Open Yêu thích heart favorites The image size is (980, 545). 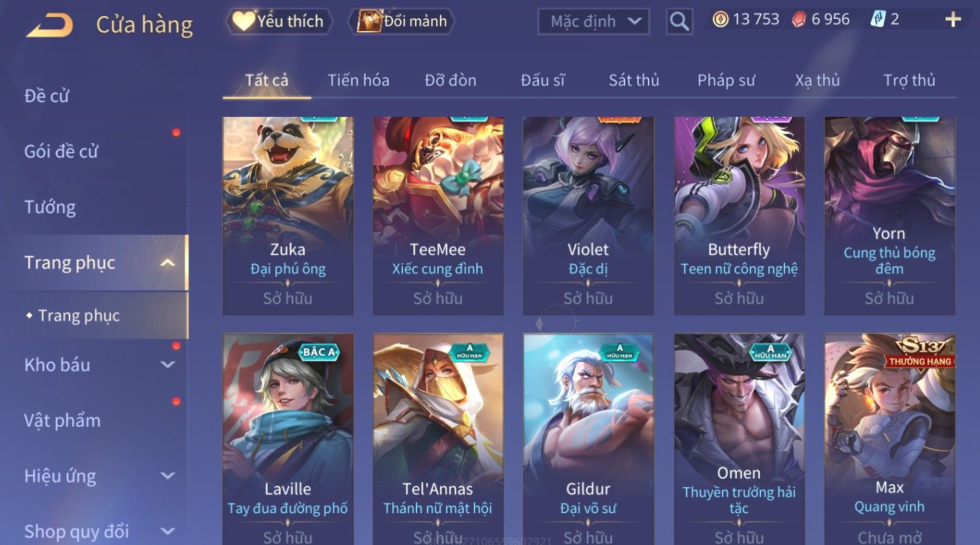tap(279, 21)
